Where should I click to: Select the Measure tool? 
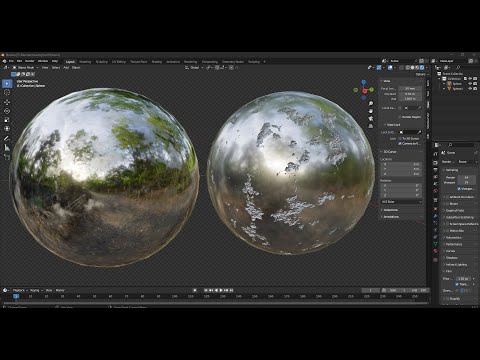click(x=7, y=148)
